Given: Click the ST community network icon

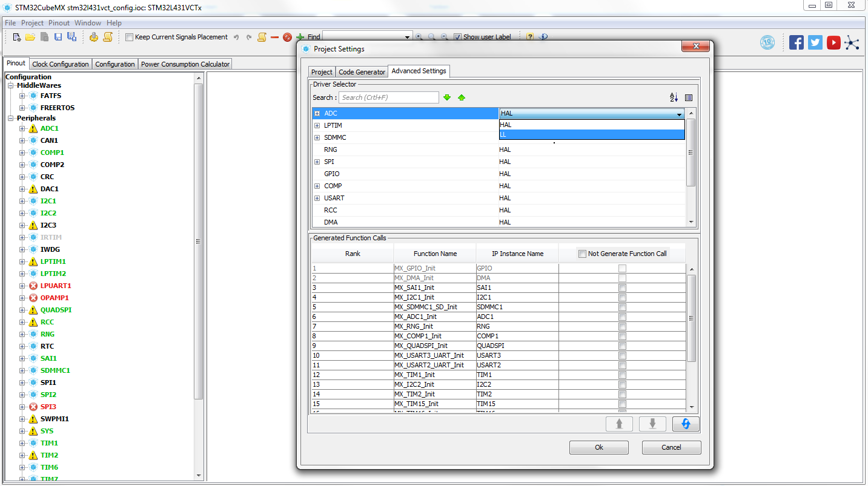Looking at the screenshot, I should (852, 42).
